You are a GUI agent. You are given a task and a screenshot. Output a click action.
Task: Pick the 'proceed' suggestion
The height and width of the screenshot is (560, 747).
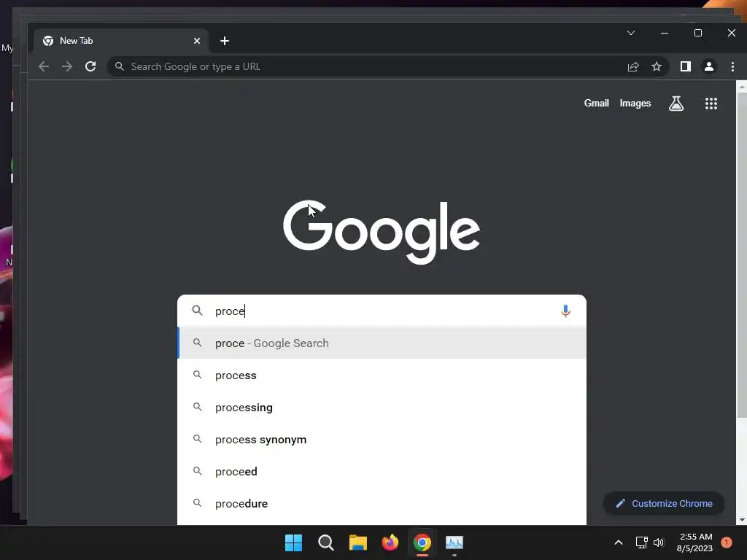pyautogui.click(x=382, y=472)
